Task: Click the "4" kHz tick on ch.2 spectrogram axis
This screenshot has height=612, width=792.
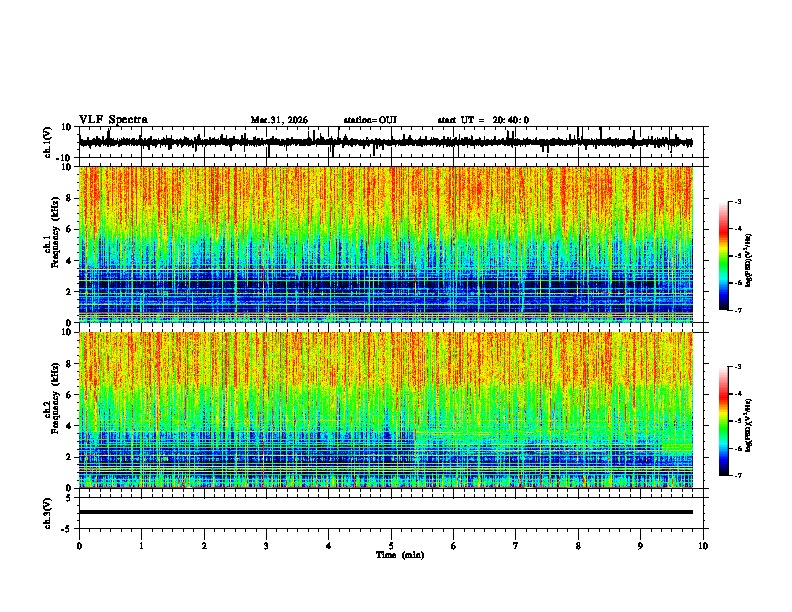Action: pyautogui.click(x=69, y=426)
